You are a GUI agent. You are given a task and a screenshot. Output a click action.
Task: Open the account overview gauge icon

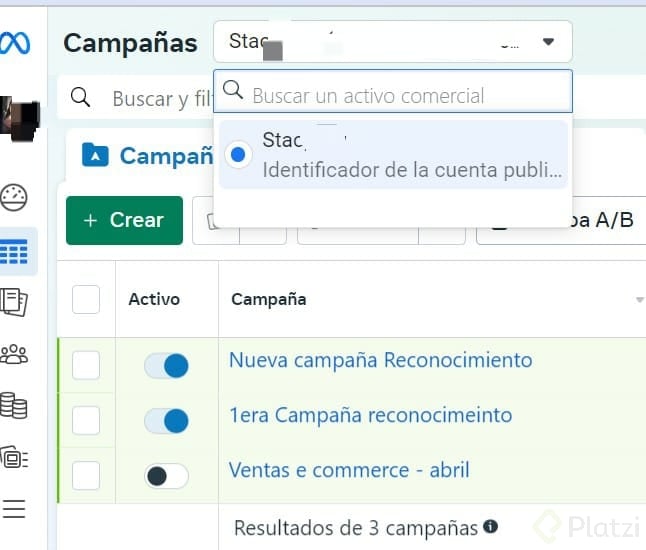tap(15, 197)
